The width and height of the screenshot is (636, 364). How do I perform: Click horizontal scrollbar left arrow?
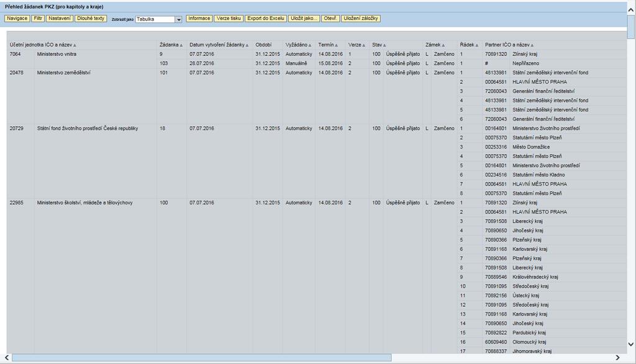click(x=6, y=358)
